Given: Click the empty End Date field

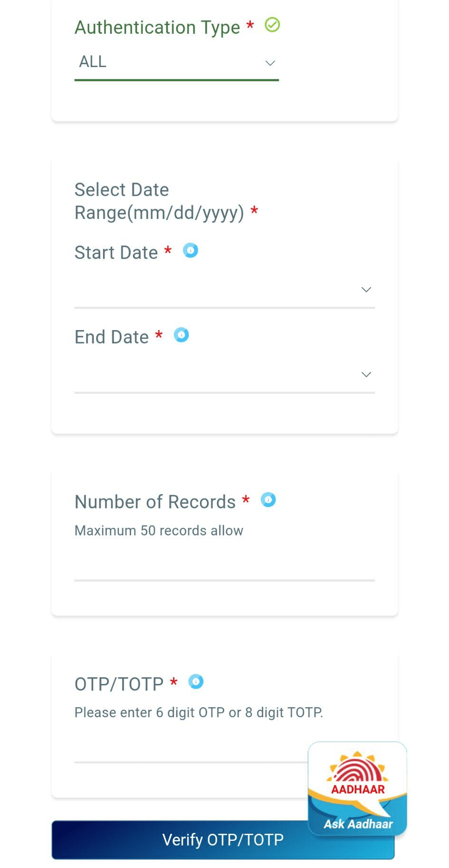Looking at the screenshot, I should click(x=214, y=375).
